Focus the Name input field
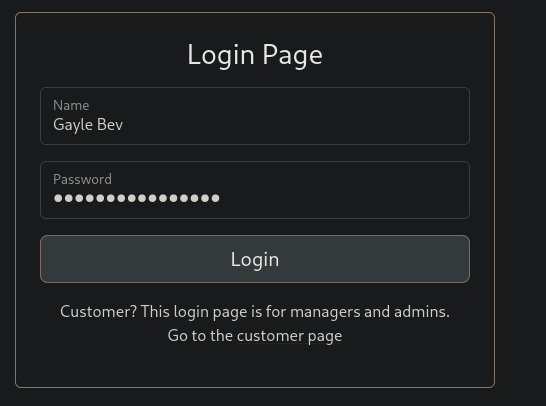546x406 pixels. [255, 116]
